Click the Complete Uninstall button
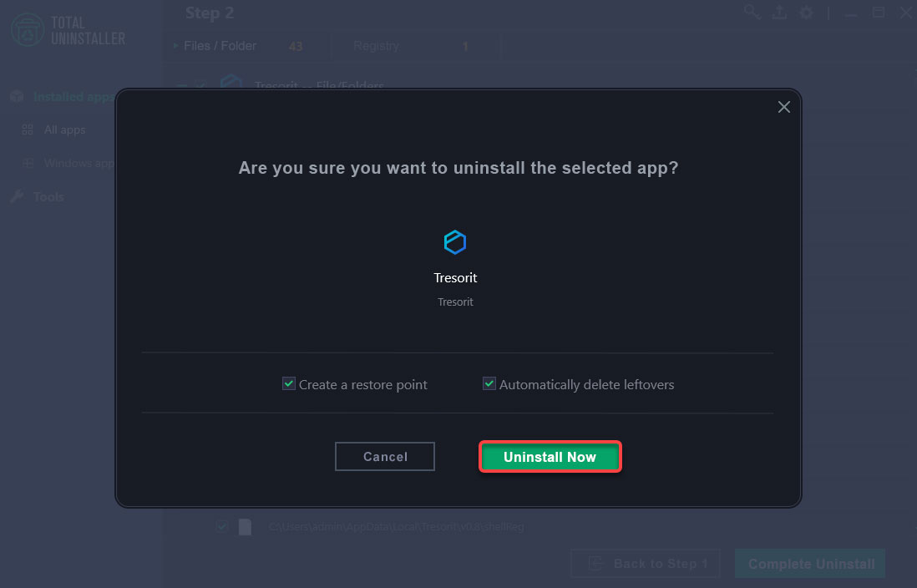Screen dimensions: 917x588 click(810, 564)
